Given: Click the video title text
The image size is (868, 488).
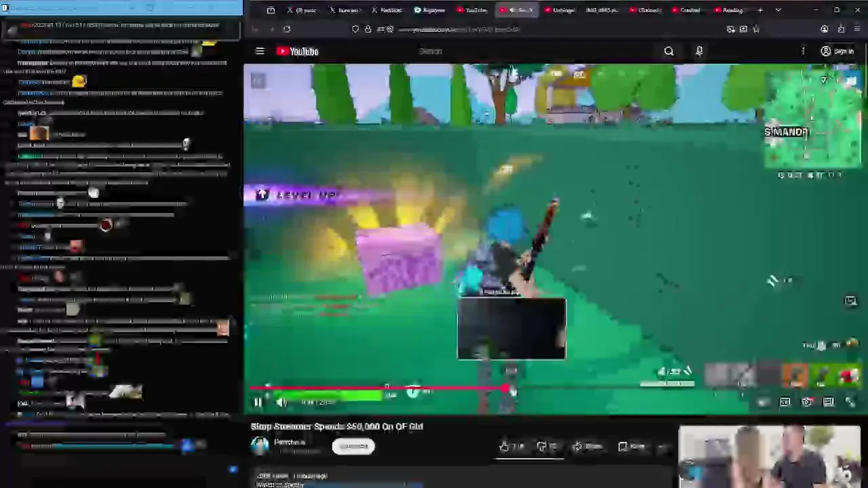Looking at the screenshot, I should tap(337, 426).
